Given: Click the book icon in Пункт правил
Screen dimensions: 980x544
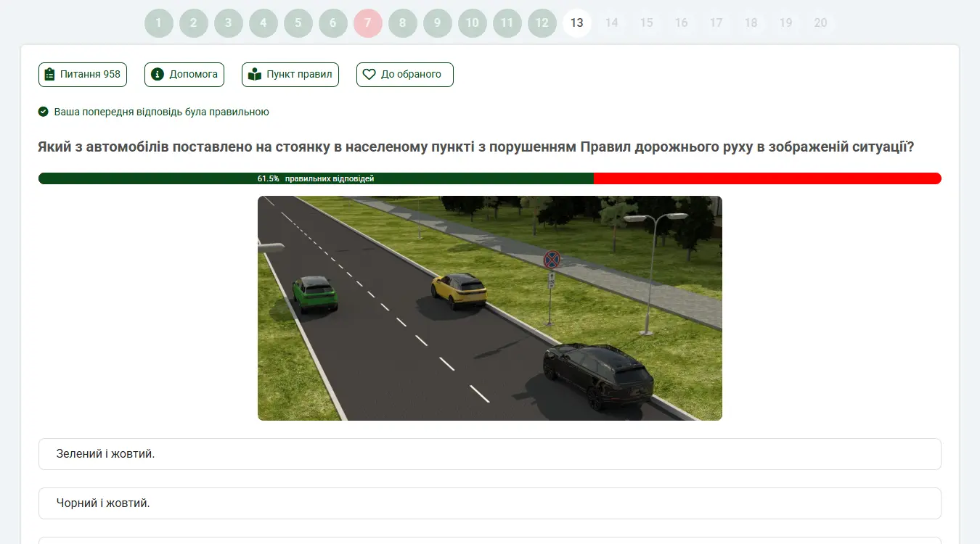Looking at the screenshot, I should tap(254, 74).
